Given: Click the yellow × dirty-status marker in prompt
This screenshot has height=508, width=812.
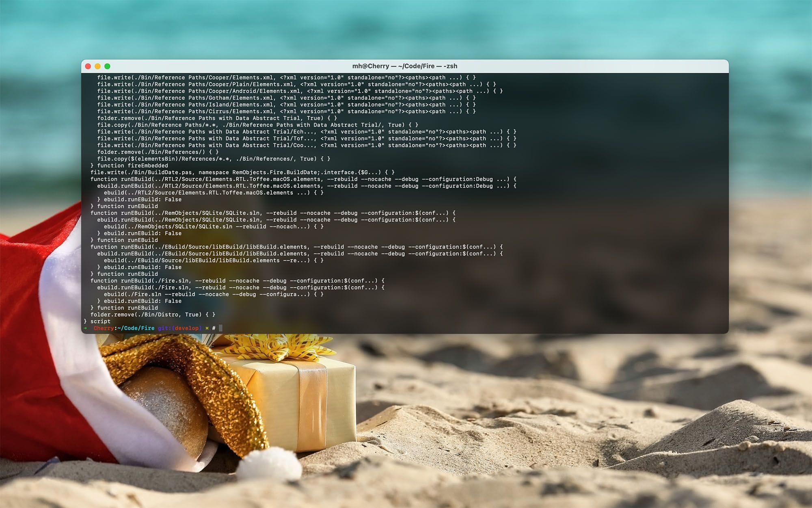Looking at the screenshot, I should [207, 328].
